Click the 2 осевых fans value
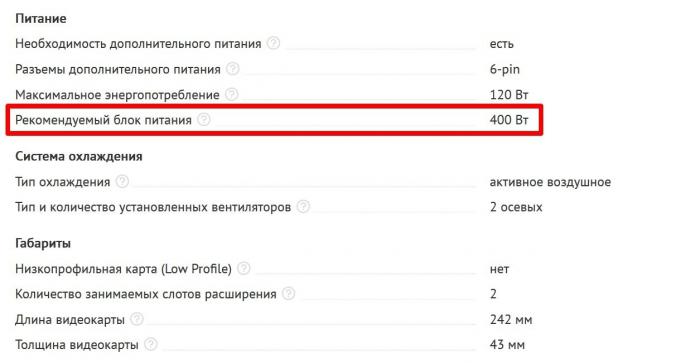700x363 pixels. coord(516,207)
